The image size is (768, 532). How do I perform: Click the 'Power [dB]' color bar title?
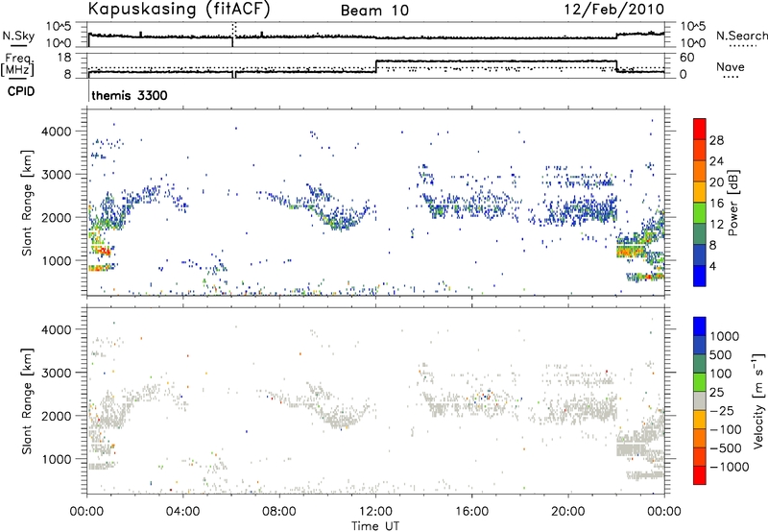pos(732,203)
